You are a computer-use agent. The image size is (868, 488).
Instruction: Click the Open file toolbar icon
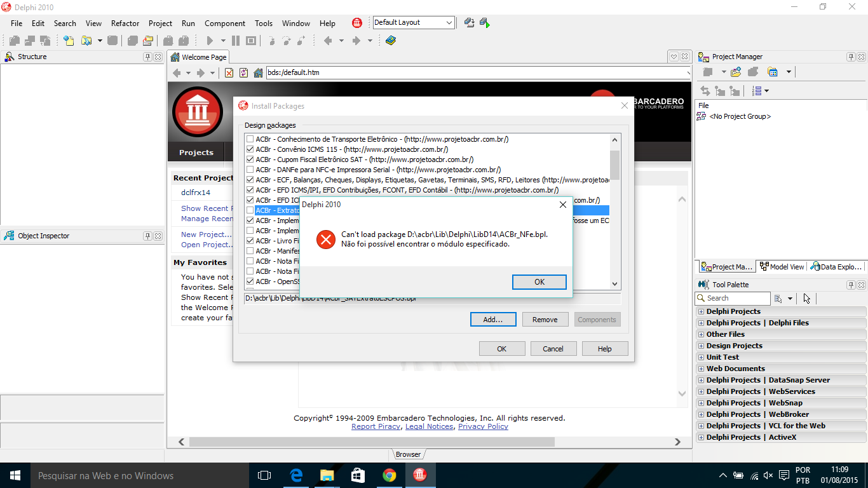86,41
